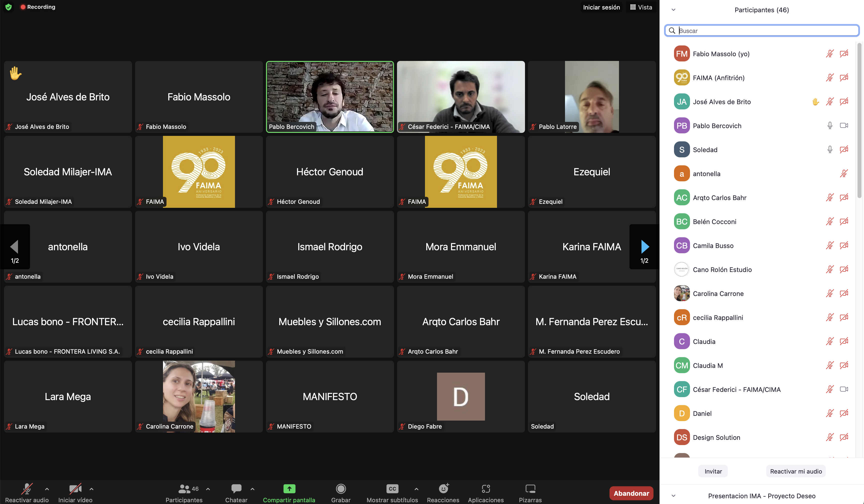Open the video options caret next to camera
Viewport: 864px width, 504px height.
coord(91,489)
